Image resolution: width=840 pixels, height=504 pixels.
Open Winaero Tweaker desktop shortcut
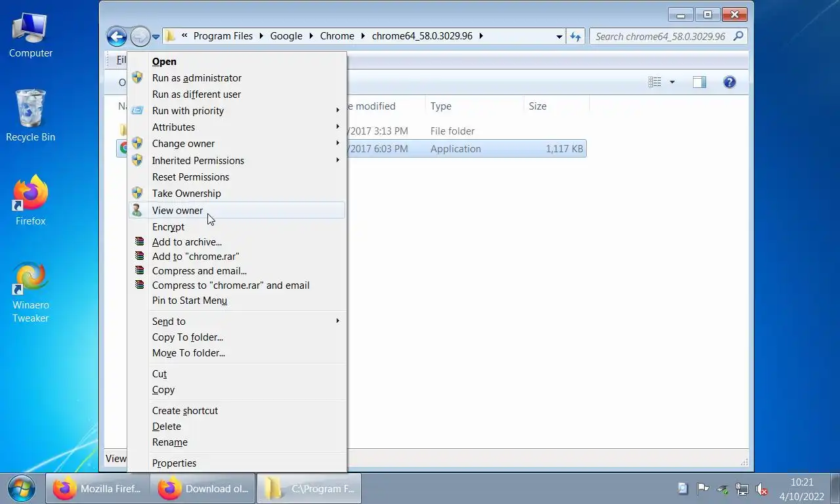(x=30, y=292)
